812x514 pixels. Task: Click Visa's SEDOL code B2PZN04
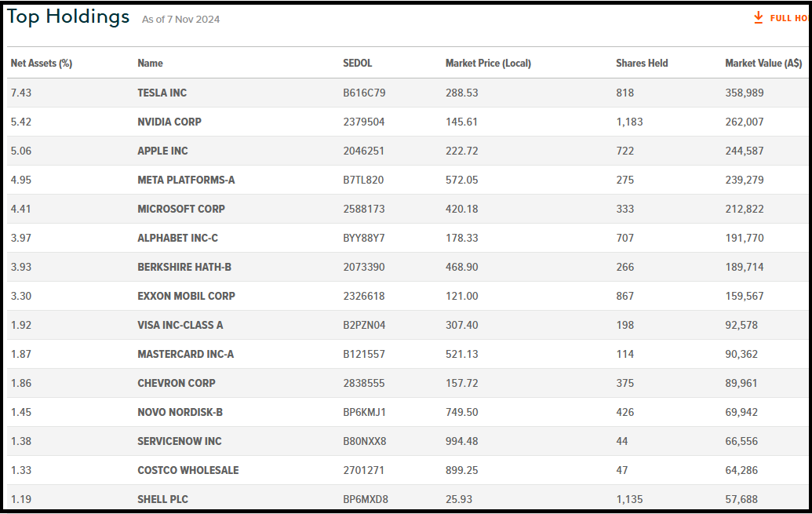click(364, 325)
